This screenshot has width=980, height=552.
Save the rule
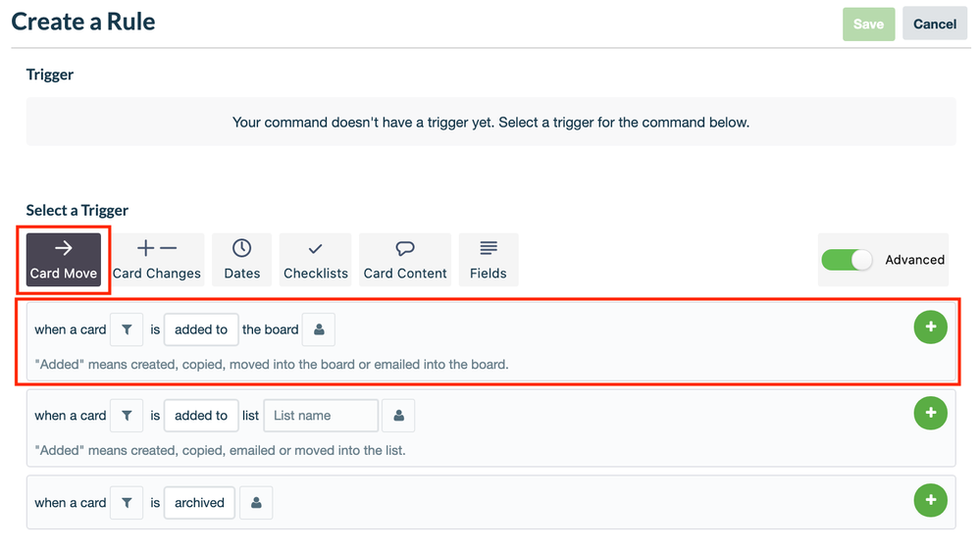pos(868,24)
